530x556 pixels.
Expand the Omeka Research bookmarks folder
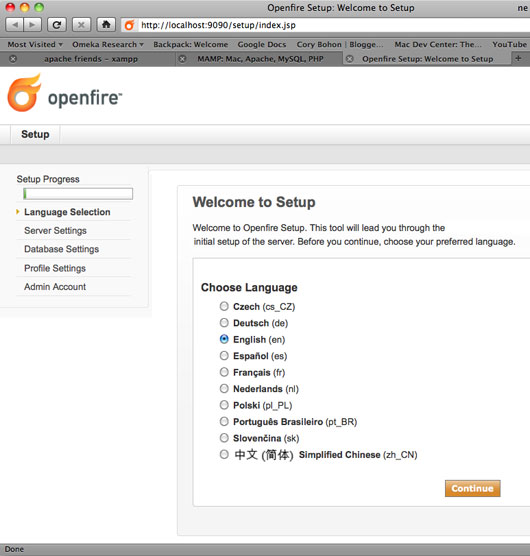click(x=108, y=44)
